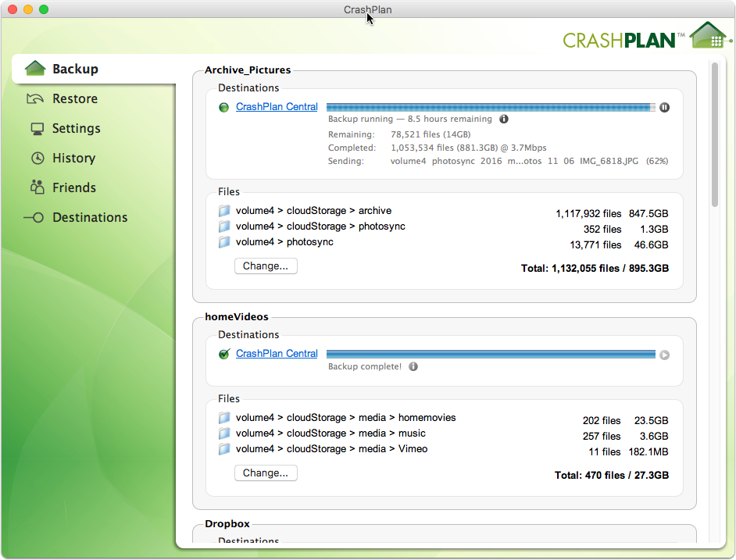Click the CrashPlan logo house icon
The height and width of the screenshot is (560, 736).
709,35
